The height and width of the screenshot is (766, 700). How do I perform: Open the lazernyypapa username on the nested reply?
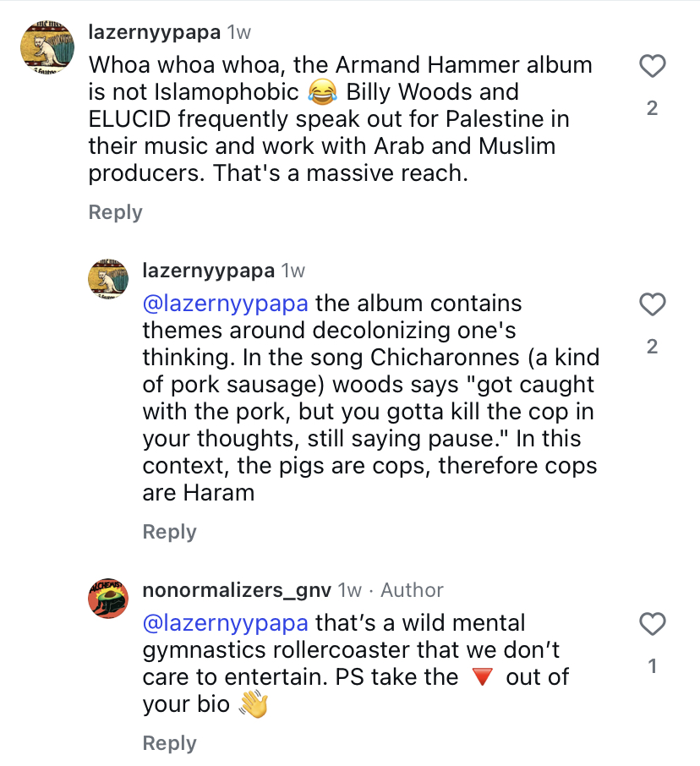pos(208,271)
